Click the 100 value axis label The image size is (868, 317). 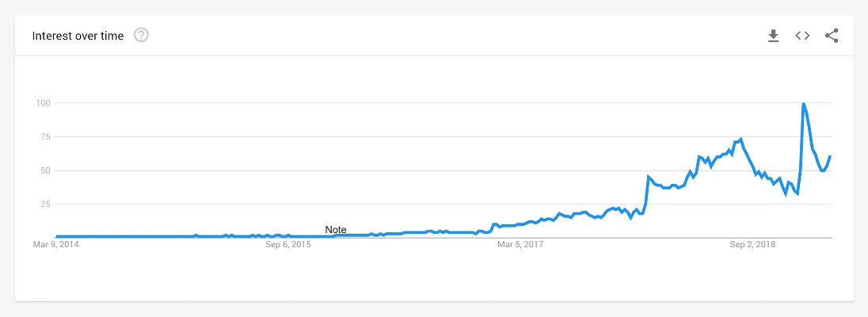pos(43,103)
